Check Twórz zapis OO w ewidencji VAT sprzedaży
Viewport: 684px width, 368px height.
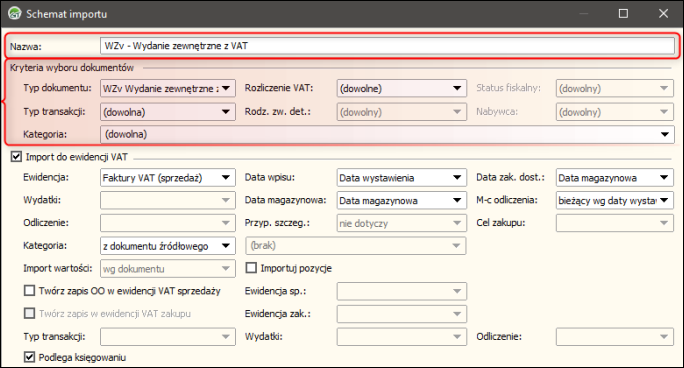click(x=29, y=290)
